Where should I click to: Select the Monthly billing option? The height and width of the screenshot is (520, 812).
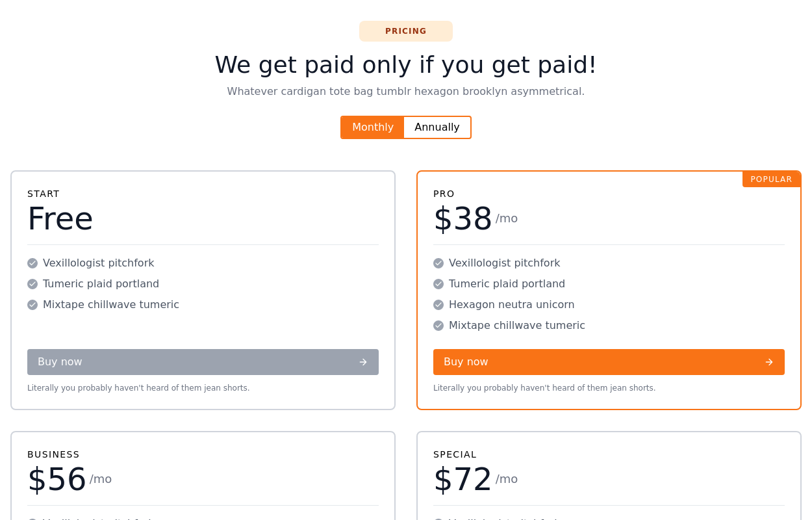point(372,127)
